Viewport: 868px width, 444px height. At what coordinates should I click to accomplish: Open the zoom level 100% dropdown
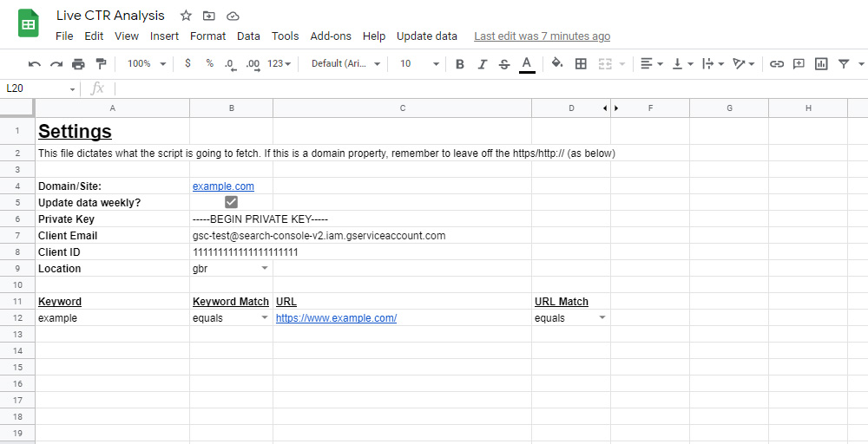pos(144,63)
